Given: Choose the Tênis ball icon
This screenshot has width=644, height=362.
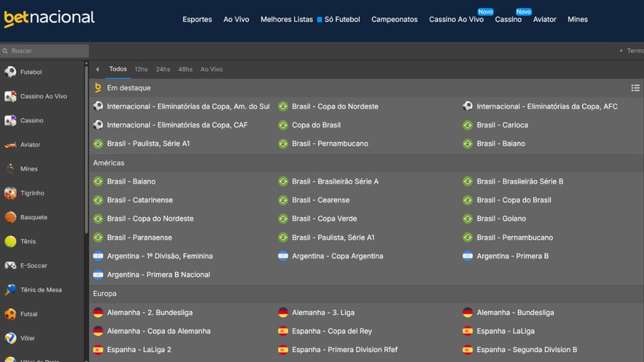Looking at the screenshot, I should click(11, 241).
